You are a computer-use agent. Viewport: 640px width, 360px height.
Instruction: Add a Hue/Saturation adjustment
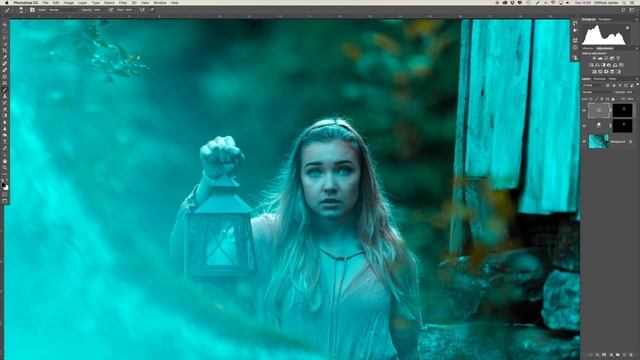pos(591,65)
